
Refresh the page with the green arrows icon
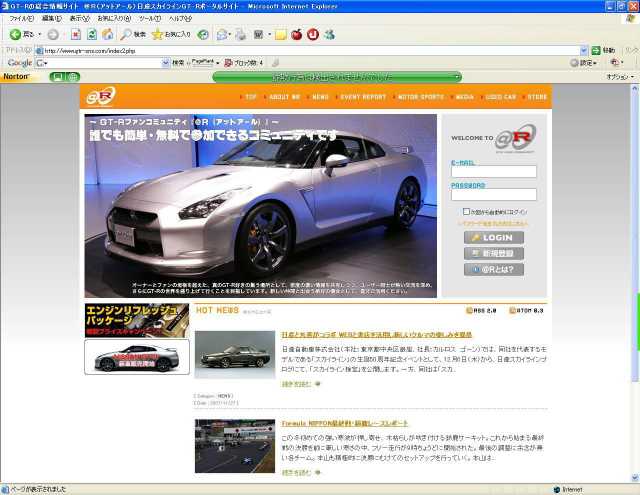point(92,35)
